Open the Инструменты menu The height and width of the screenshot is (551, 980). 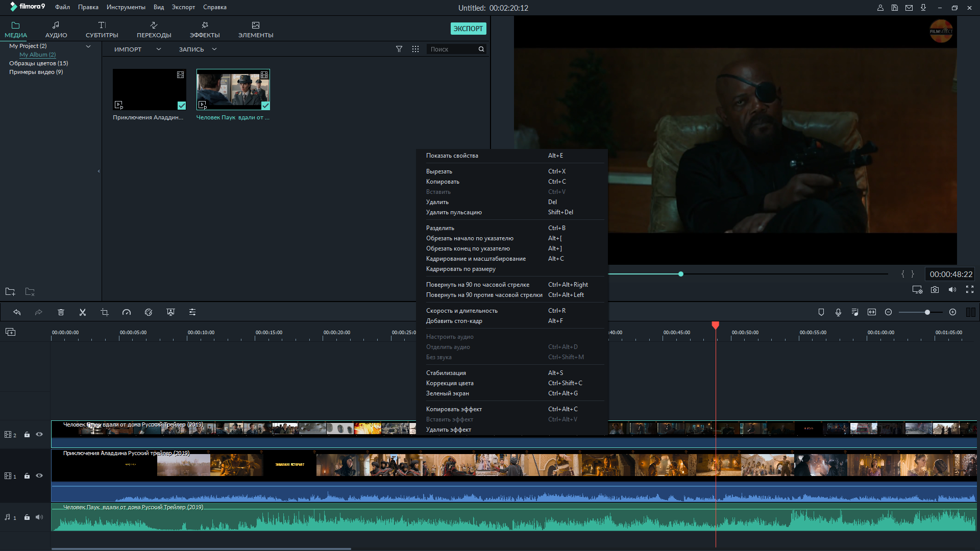pos(126,7)
